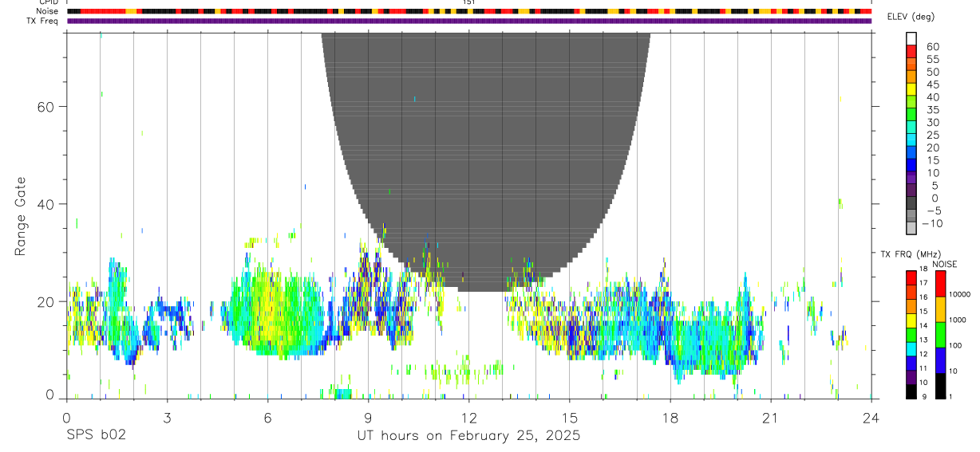The height and width of the screenshot is (452, 980).
Task: Click the 1000 label in NOISE legend
Action: point(958,320)
